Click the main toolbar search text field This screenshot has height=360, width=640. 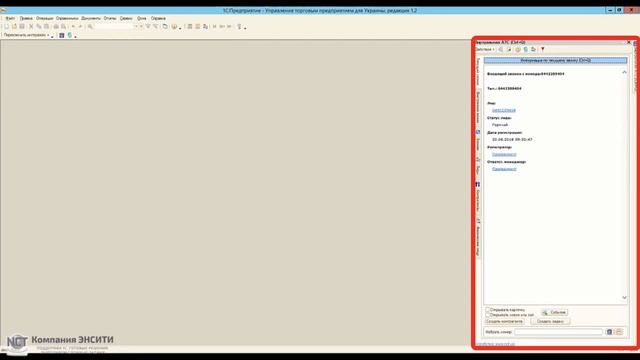[114, 27]
